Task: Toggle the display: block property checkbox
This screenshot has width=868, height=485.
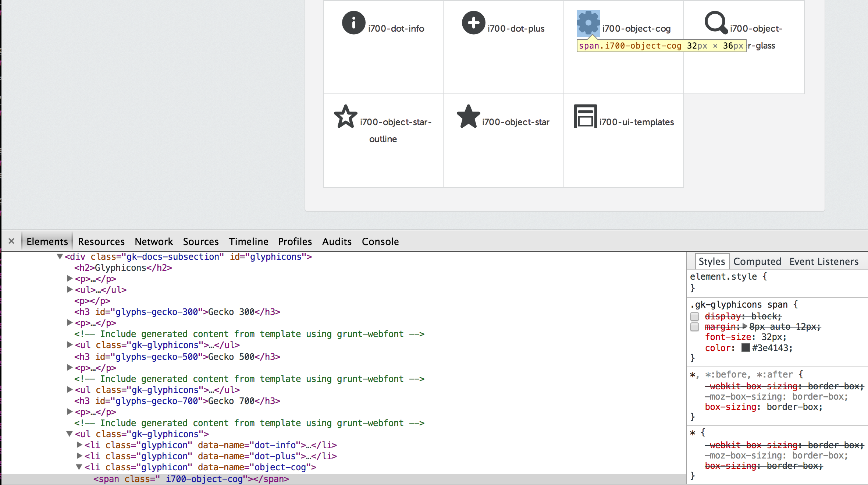Action: (x=694, y=316)
